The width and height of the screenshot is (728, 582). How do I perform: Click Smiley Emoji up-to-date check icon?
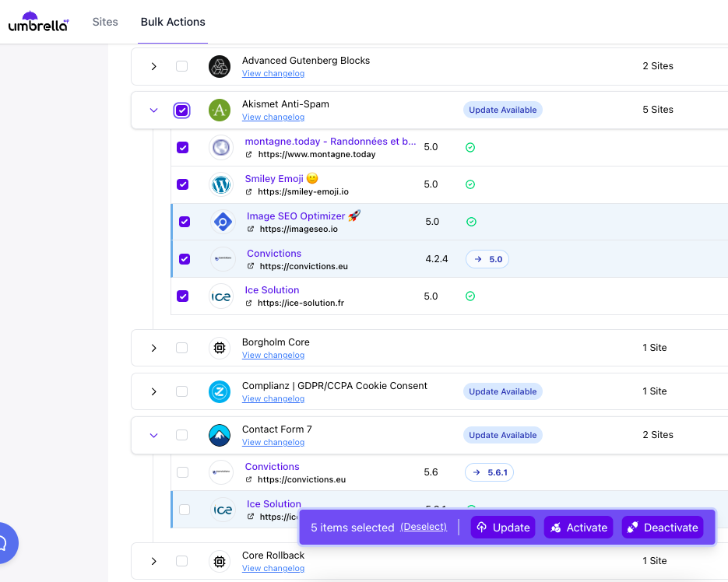[470, 184]
